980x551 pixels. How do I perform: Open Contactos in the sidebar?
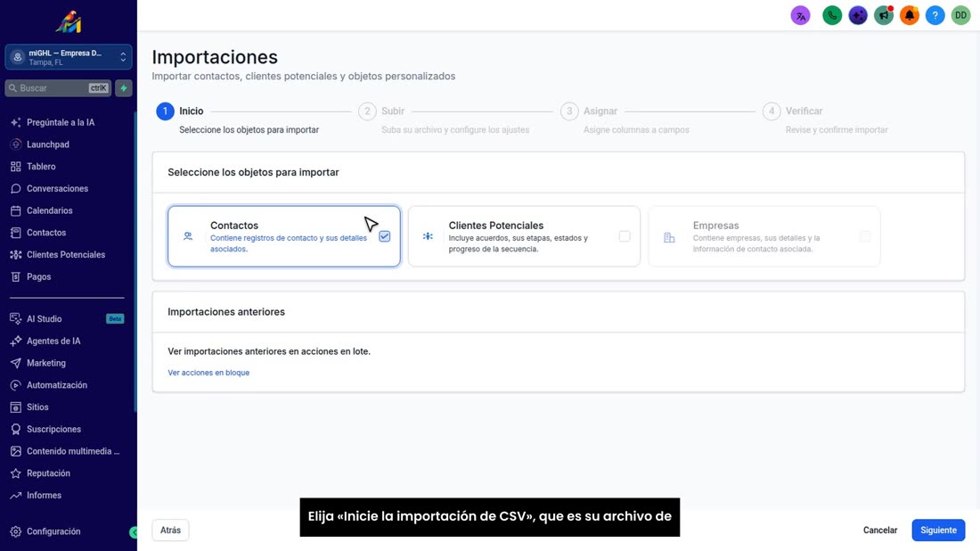click(46, 233)
